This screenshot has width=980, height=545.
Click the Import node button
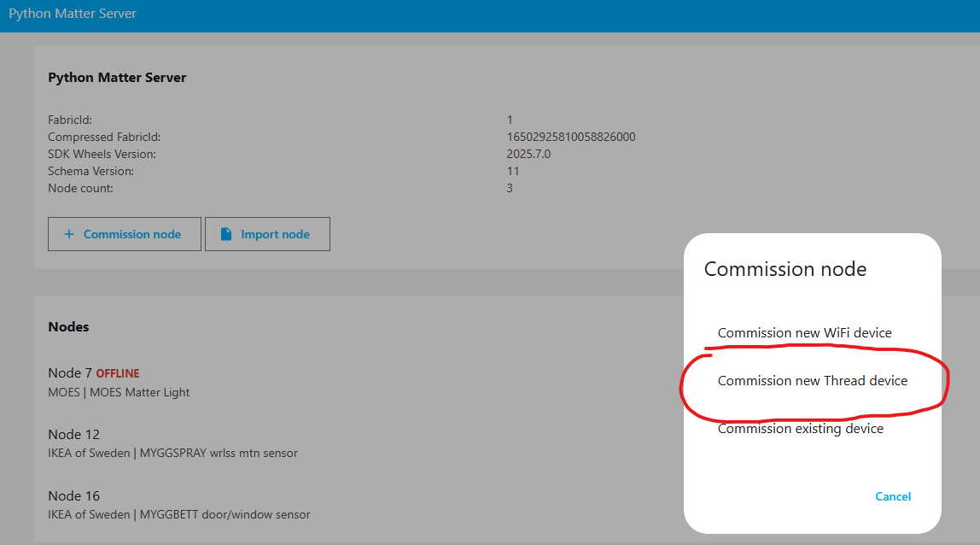(x=267, y=234)
